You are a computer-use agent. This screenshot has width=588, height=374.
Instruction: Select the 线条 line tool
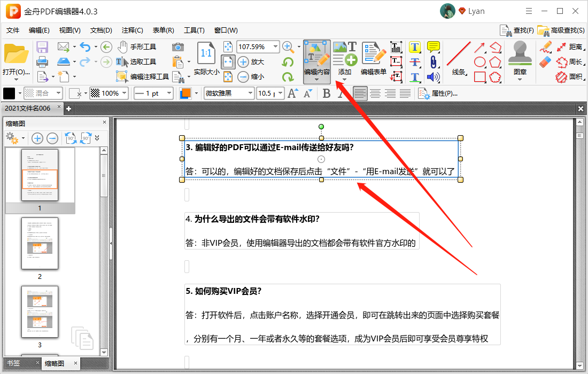pos(458,58)
